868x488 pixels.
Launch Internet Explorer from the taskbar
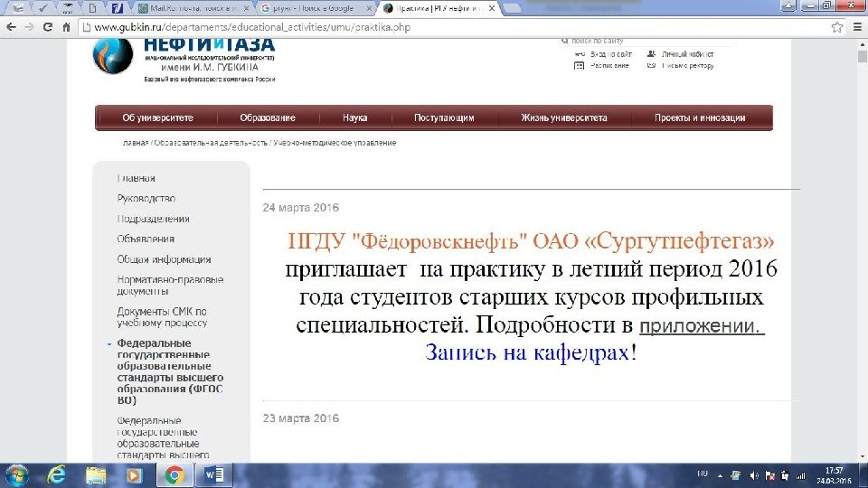[x=56, y=475]
